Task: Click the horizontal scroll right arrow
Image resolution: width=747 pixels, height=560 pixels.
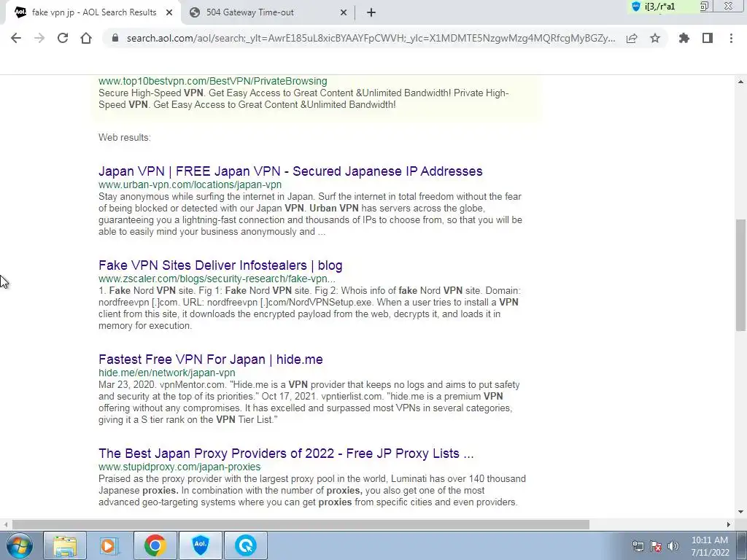Action: [729, 524]
